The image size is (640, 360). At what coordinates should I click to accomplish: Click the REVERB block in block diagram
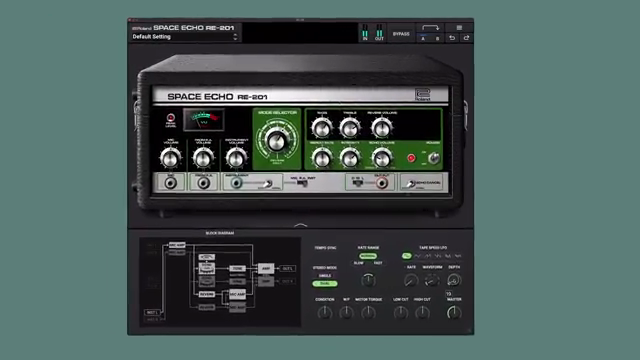pos(207,294)
